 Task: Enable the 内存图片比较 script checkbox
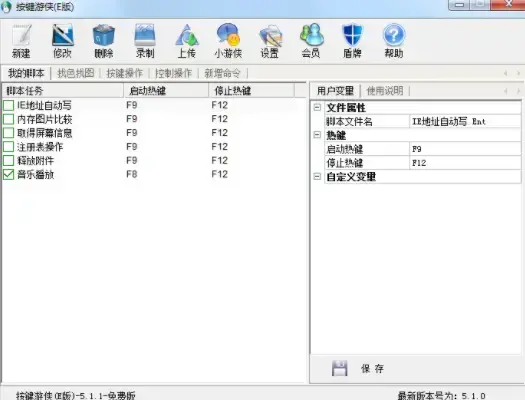pyautogui.click(x=8, y=119)
